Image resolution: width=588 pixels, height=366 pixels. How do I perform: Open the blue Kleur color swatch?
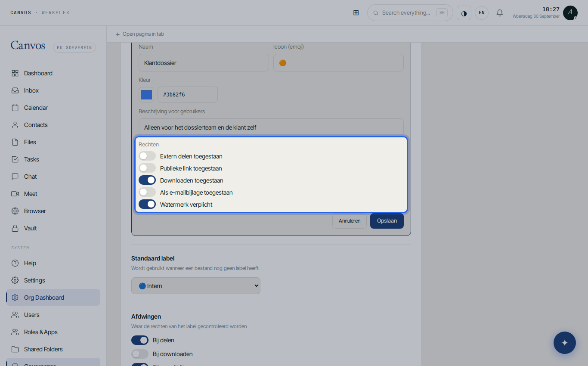click(146, 95)
